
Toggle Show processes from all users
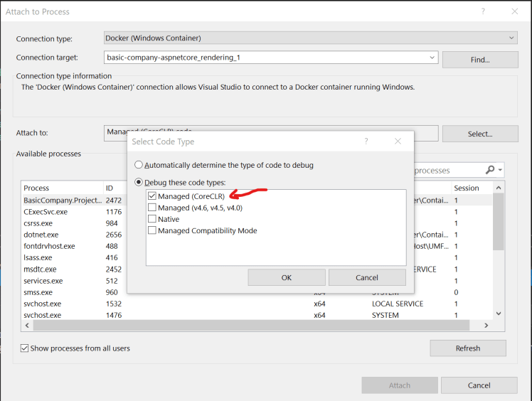tap(25, 348)
